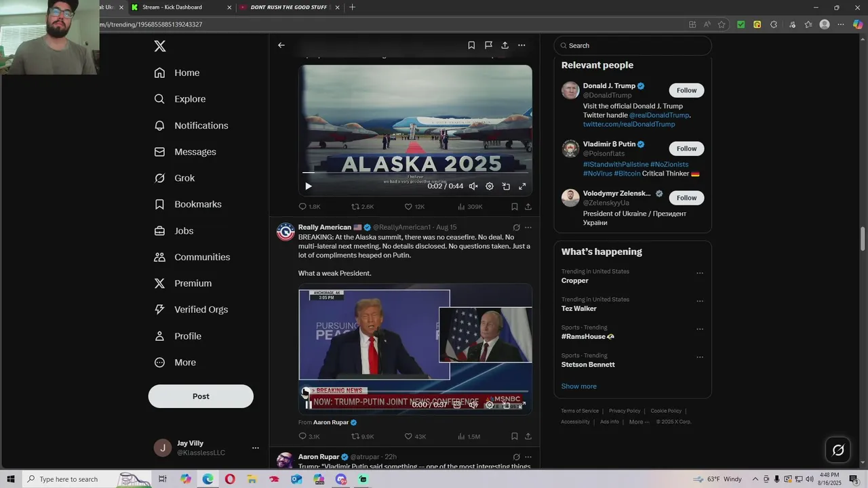Click the @ReallyAmerican1 handle
The width and height of the screenshot is (868, 488).
(401, 228)
